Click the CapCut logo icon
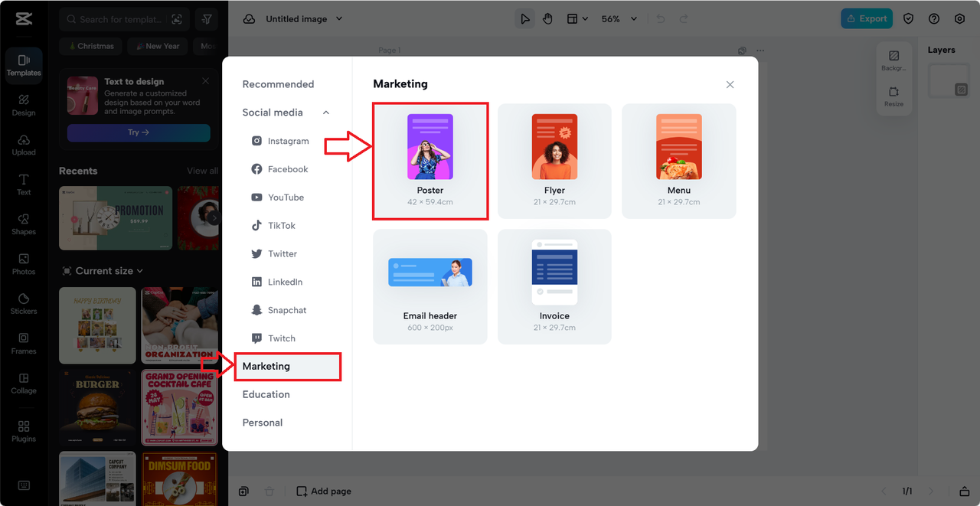Screen dimensions: 980x506 23,19
